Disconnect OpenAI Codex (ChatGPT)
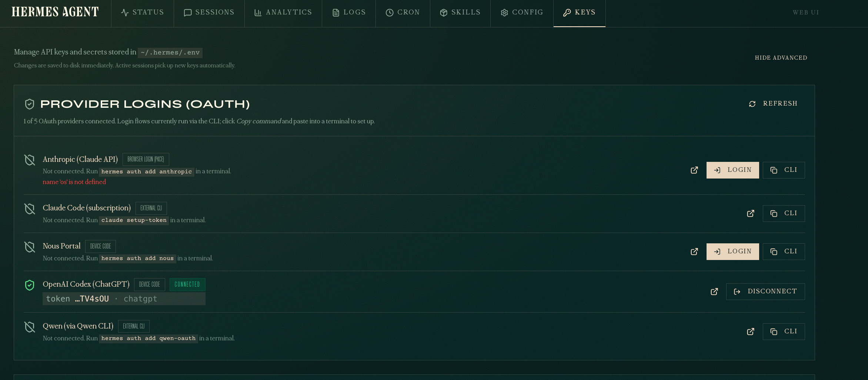868x380 pixels. (765, 291)
